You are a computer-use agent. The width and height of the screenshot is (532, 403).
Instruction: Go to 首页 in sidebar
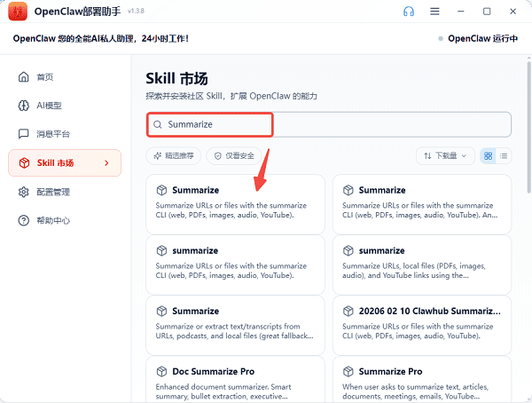tap(65, 77)
